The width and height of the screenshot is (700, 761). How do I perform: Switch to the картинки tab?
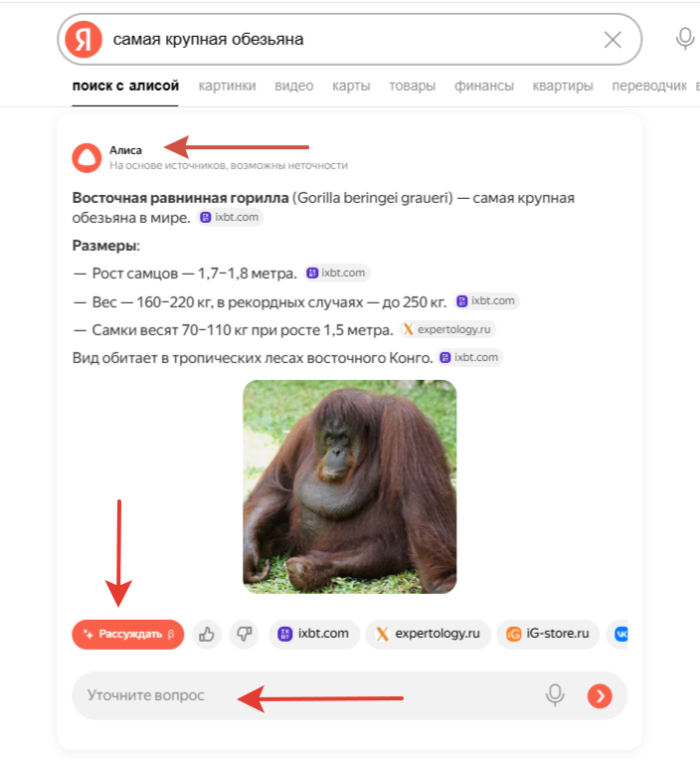[227, 86]
